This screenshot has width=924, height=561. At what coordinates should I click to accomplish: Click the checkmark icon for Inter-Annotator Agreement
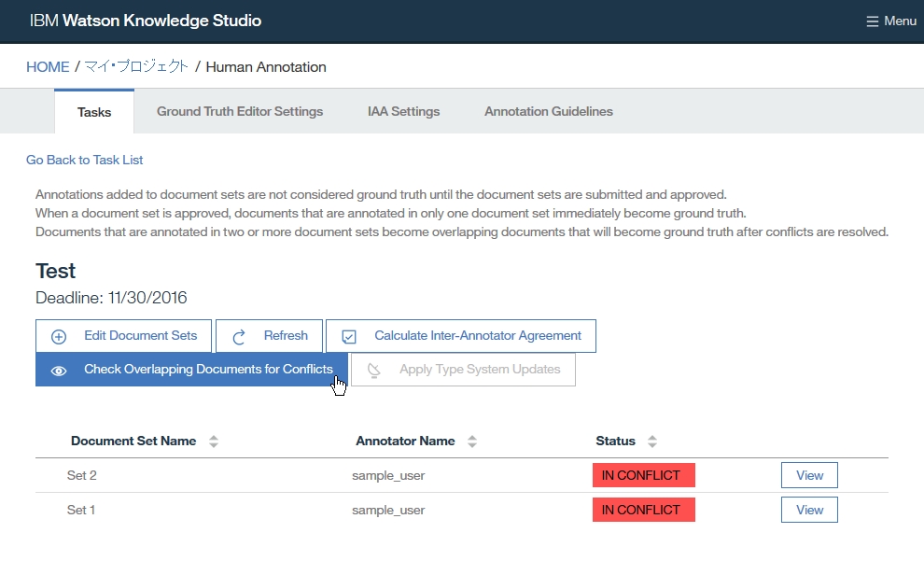pyautogui.click(x=349, y=336)
